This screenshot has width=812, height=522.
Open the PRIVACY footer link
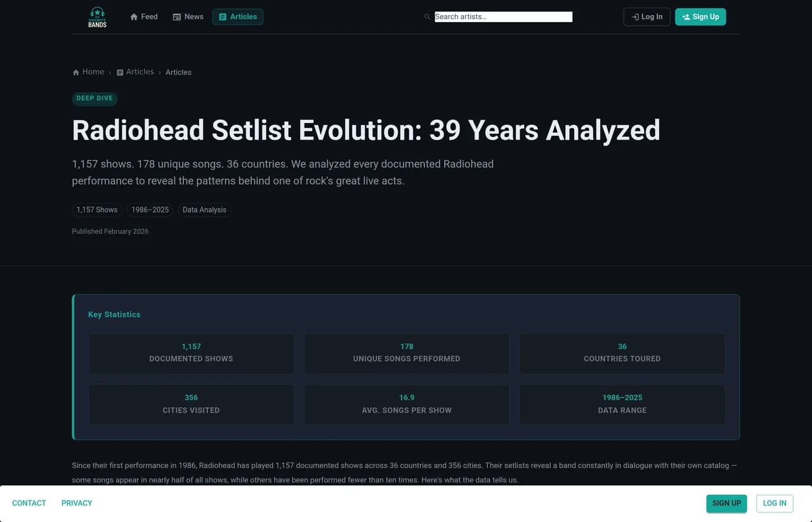(77, 503)
